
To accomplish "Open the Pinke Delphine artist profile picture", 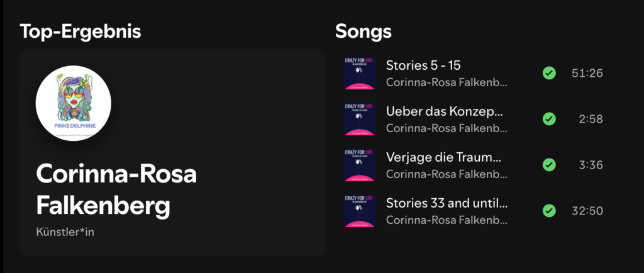I will [74, 103].
